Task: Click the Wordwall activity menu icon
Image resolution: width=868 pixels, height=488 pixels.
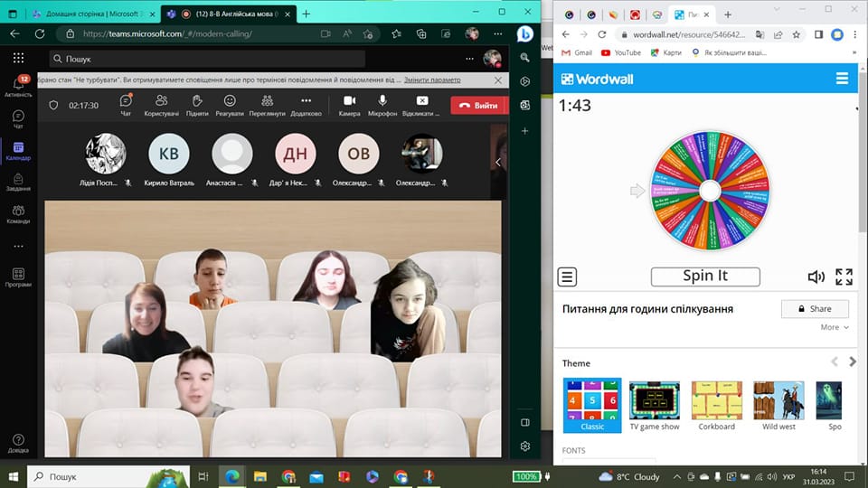Action: [567, 277]
